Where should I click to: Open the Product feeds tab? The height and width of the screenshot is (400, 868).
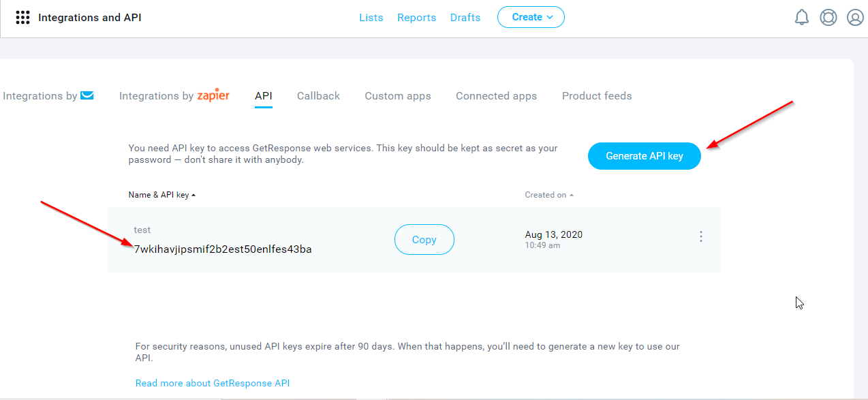pyautogui.click(x=597, y=96)
